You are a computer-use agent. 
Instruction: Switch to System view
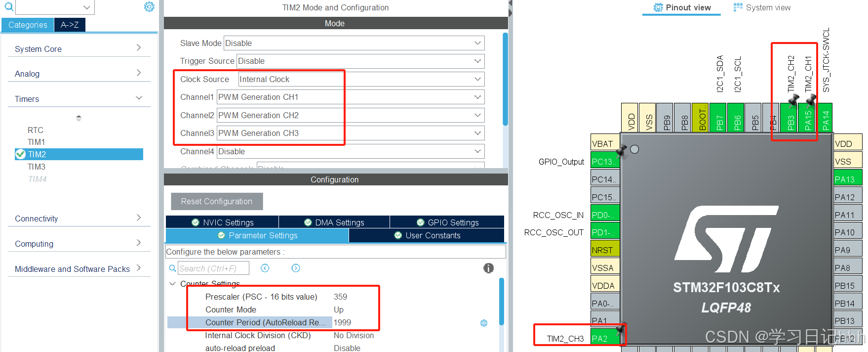click(x=762, y=7)
